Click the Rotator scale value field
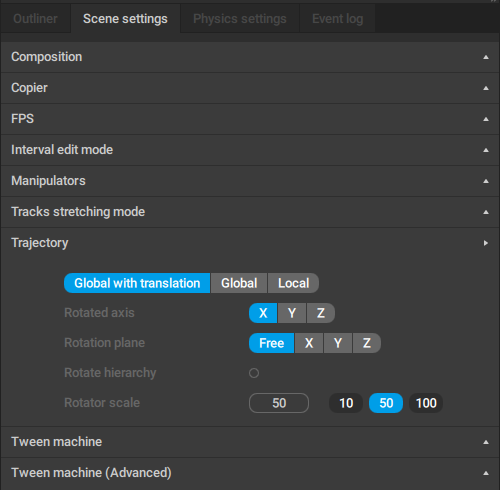Image resolution: width=500 pixels, height=490 pixels. coord(279,403)
